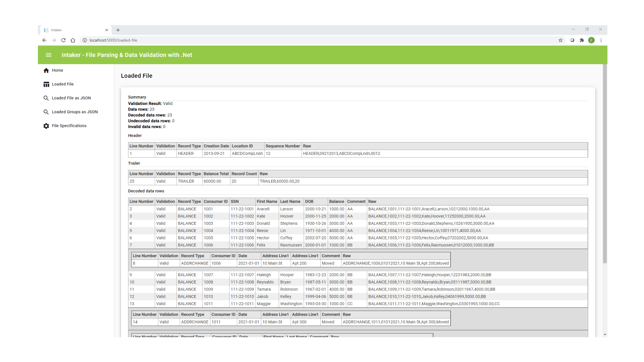Click the magnifier icon beside "Loaded Groups as JSON"

point(46,112)
